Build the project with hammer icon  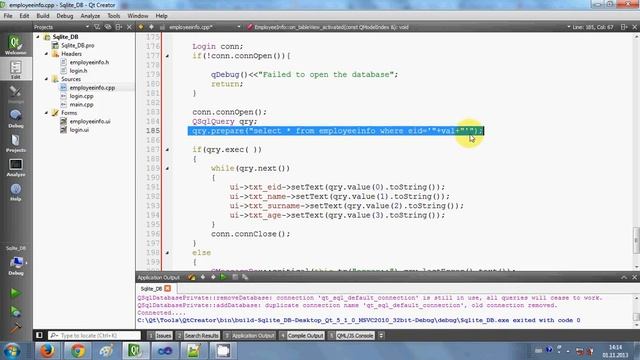pyautogui.click(x=15, y=328)
